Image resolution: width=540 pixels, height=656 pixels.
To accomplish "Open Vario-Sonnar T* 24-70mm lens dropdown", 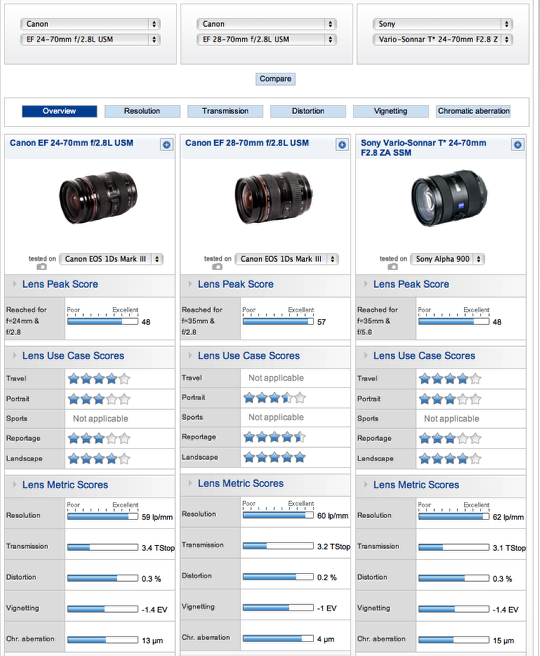I will coord(443,39).
